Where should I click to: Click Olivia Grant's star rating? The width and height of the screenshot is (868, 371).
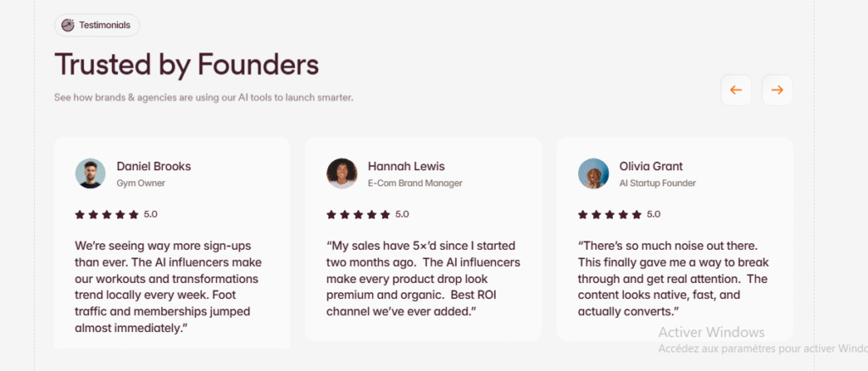[x=609, y=214]
